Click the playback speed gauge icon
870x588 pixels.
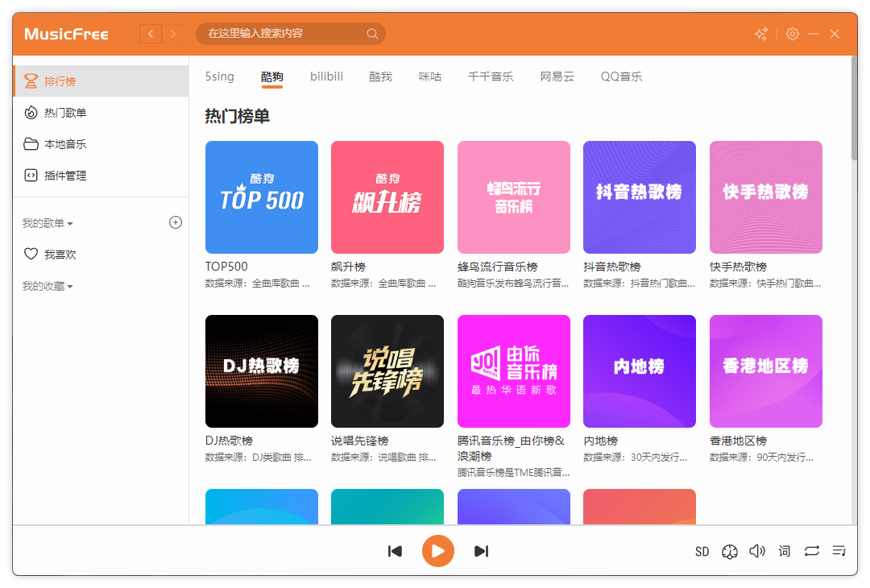click(x=729, y=551)
